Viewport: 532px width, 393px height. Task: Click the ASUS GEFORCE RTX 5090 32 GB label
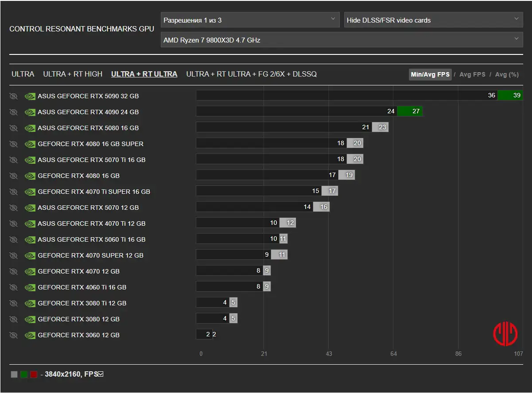click(x=88, y=96)
